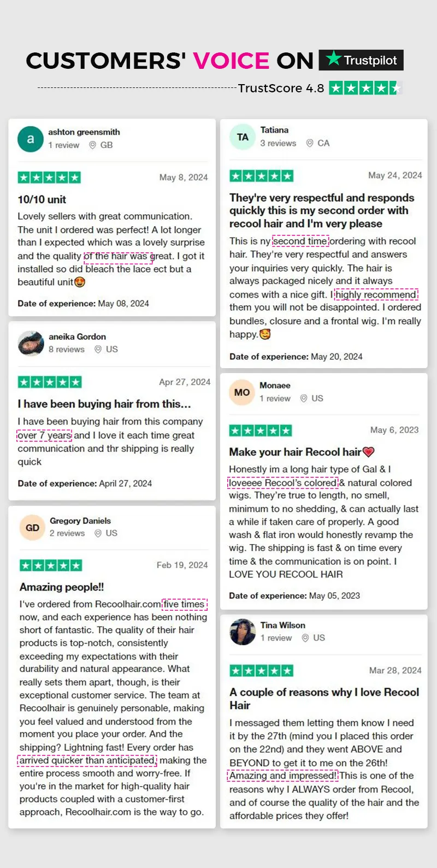Click the 'Tina Wilson' reviewer name
This screenshot has height=868, width=437.
[283, 625]
